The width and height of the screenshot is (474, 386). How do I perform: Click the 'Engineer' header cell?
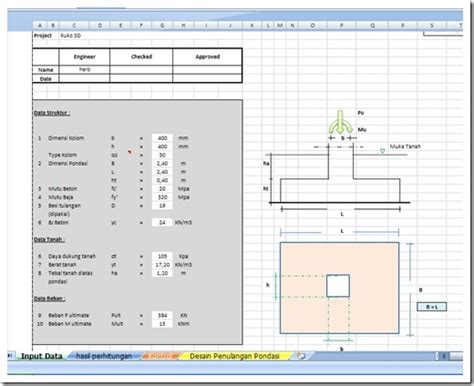click(x=85, y=57)
